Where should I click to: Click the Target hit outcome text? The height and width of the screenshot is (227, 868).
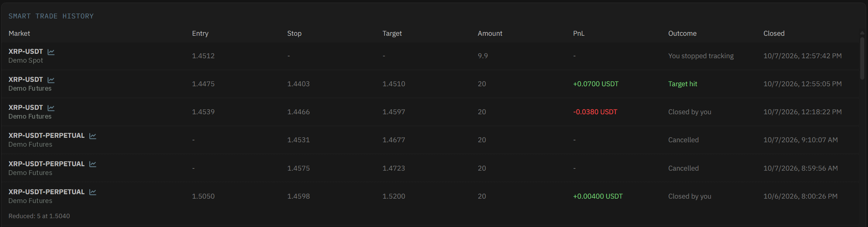(x=682, y=84)
